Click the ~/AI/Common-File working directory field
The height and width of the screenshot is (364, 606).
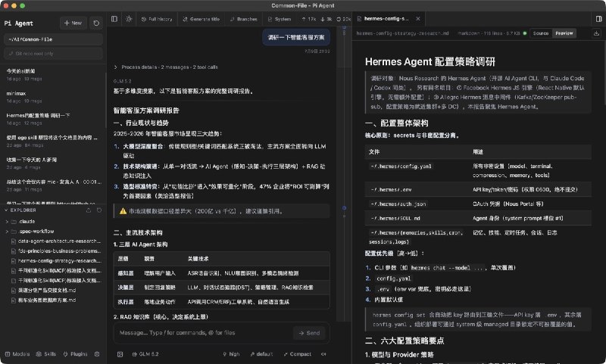point(53,39)
